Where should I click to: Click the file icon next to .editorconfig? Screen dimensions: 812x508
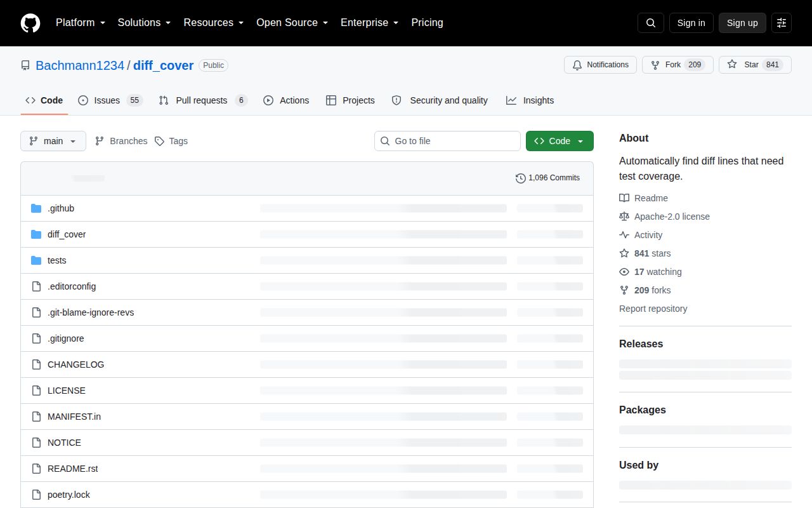click(36, 286)
